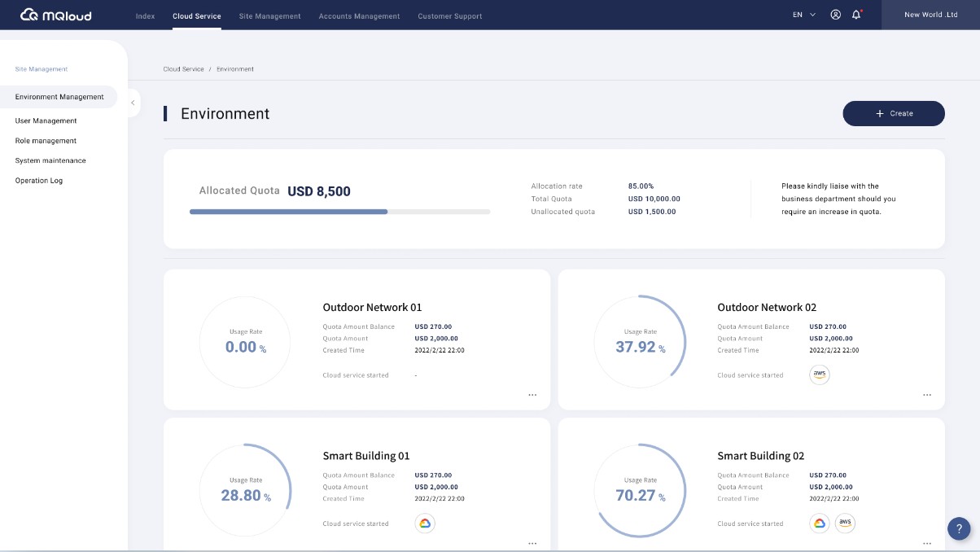Click the AWS icon in Smart Building 02
This screenshot has width=980, height=552.
tap(845, 524)
